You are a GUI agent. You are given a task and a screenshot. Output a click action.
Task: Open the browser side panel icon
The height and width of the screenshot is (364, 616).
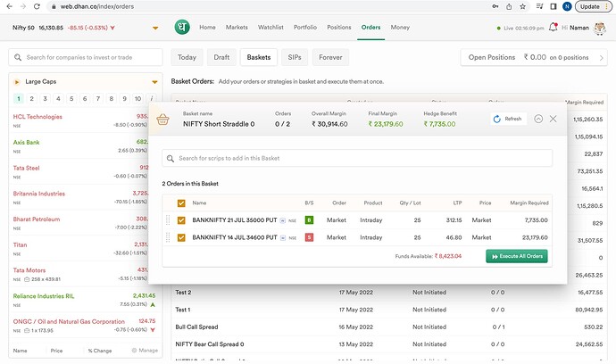coord(554,6)
